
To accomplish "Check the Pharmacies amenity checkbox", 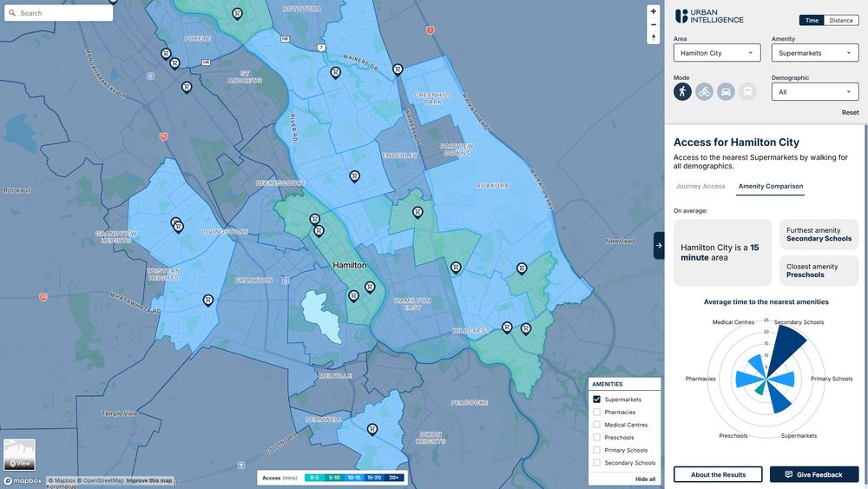I will 597,412.
